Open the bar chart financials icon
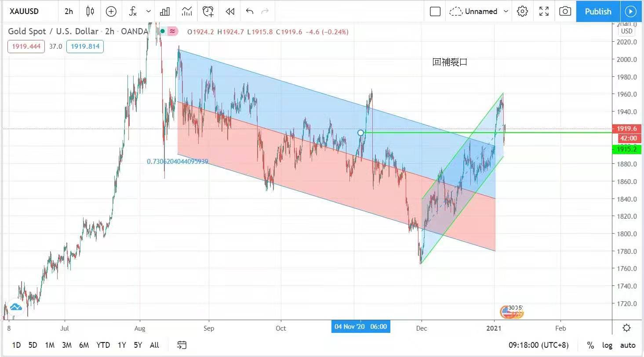Image resolution: width=644 pixels, height=357 pixels. click(165, 11)
